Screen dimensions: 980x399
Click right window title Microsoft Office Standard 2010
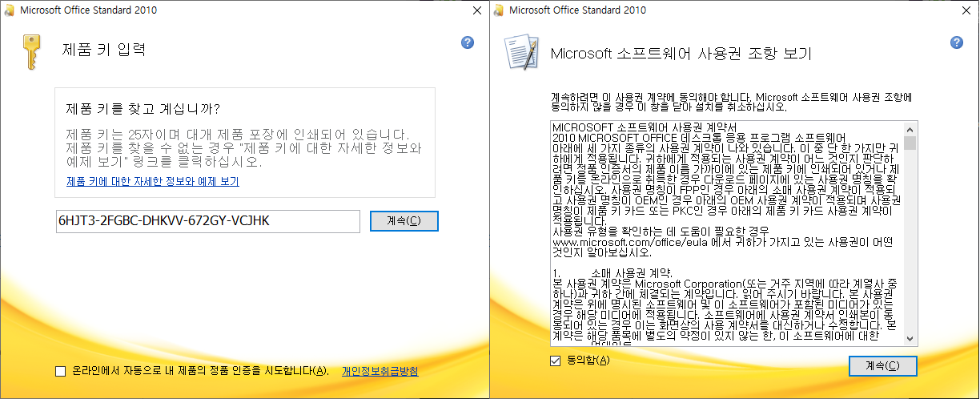tap(578, 10)
